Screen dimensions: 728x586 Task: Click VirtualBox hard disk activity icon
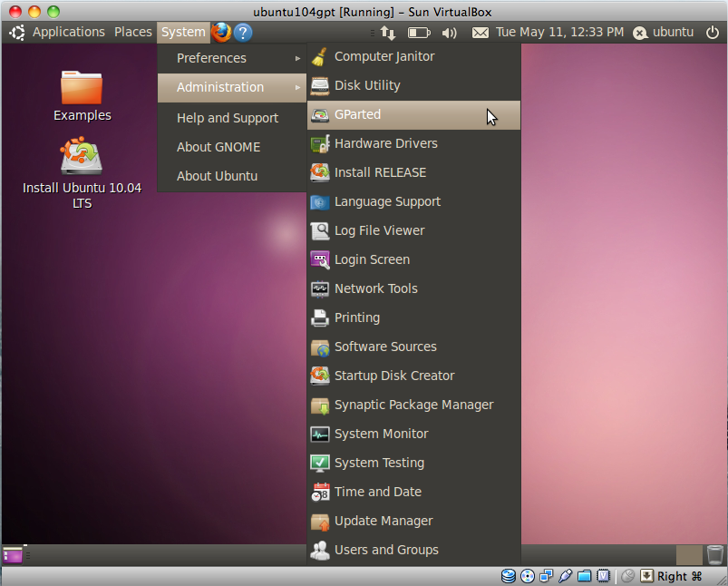coord(509,576)
